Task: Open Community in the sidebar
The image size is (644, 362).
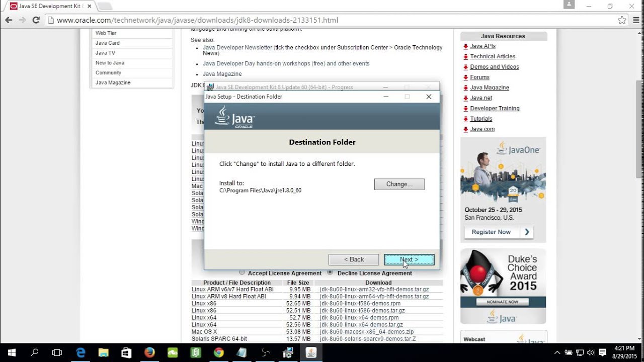Action: (108, 72)
